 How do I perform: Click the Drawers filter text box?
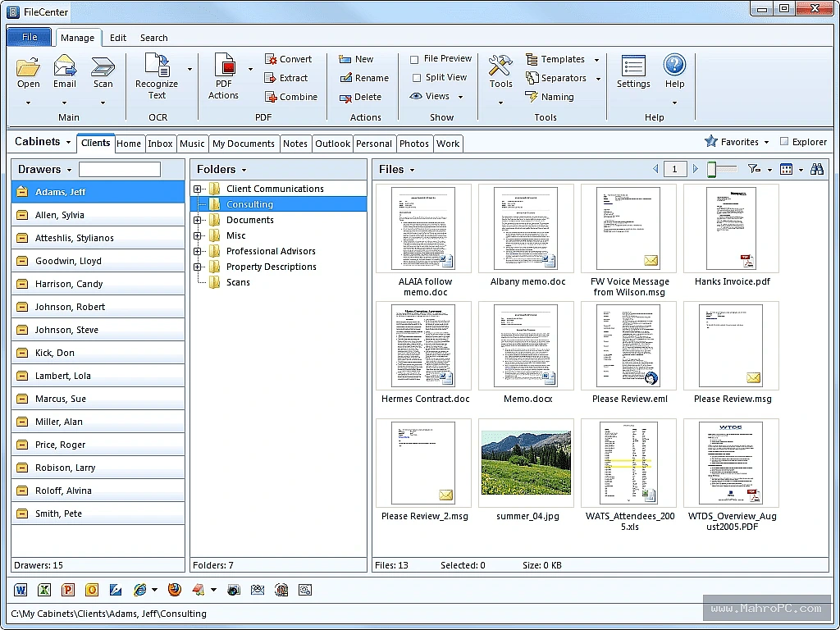(120, 169)
